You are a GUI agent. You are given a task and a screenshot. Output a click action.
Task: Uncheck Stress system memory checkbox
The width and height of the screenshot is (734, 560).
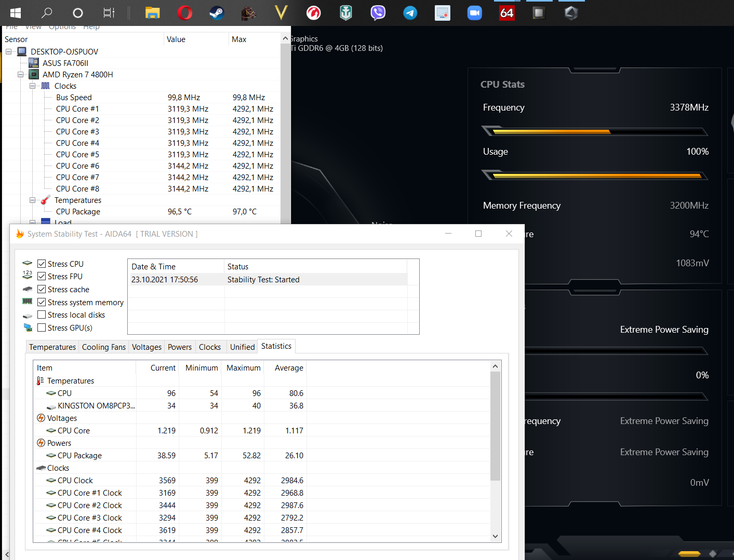tap(42, 302)
